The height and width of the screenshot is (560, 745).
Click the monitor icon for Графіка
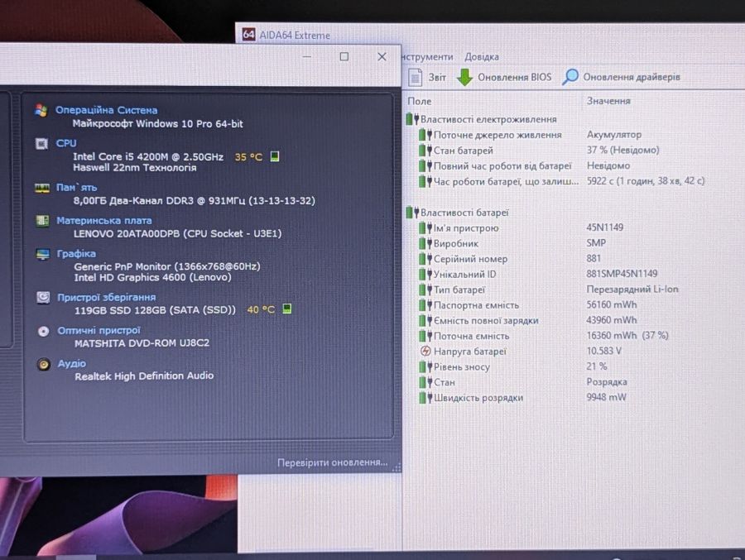43,254
